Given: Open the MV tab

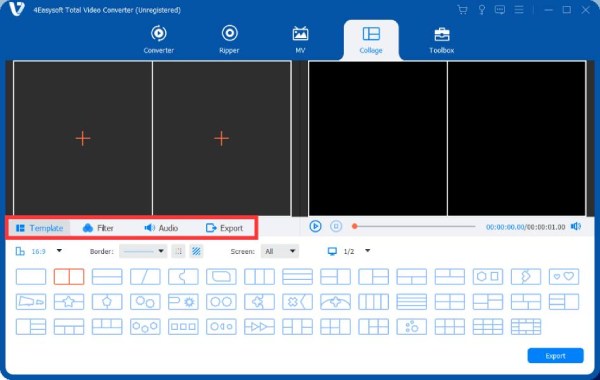Looking at the screenshot, I should (x=300, y=39).
